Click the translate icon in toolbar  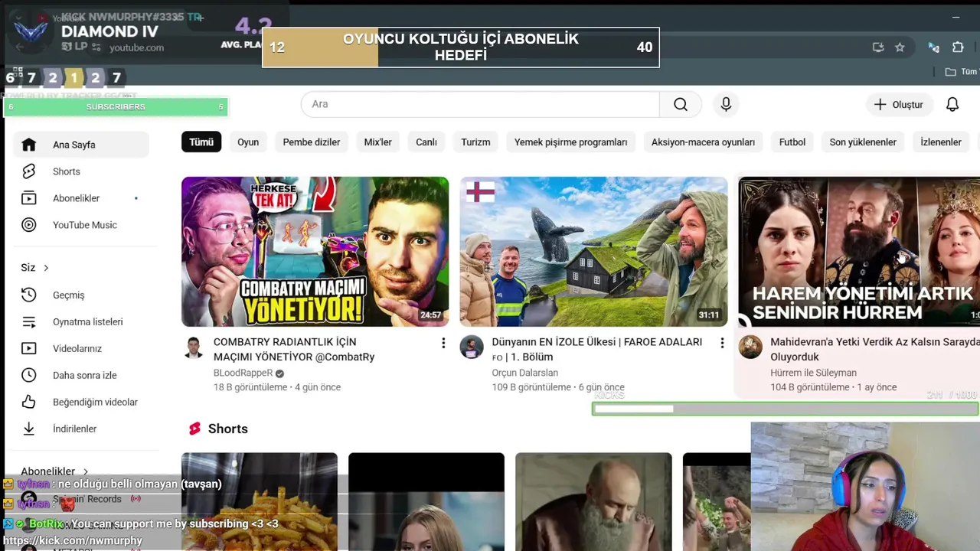tap(933, 47)
